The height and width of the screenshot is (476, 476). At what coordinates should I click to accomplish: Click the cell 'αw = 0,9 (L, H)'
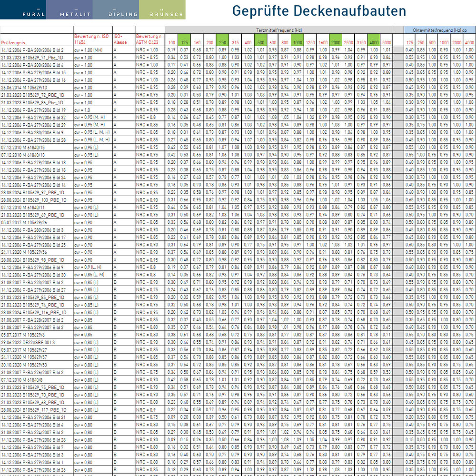[93, 267]
